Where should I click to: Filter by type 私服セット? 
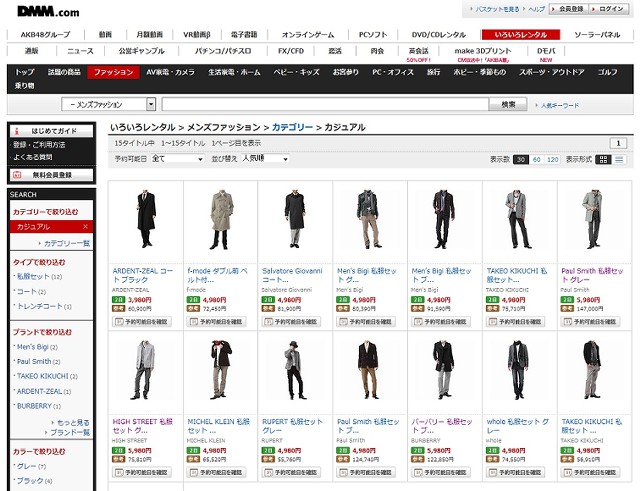(33, 276)
